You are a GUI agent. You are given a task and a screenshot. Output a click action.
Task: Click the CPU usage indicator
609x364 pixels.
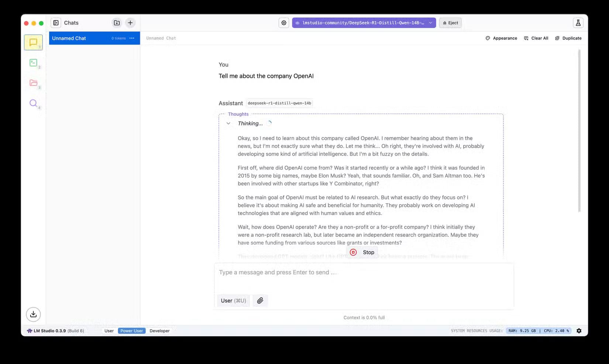tap(556, 331)
